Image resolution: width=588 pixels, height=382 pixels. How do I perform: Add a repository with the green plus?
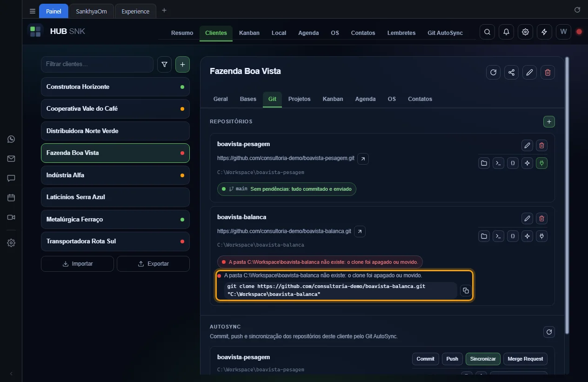[x=549, y=122]
